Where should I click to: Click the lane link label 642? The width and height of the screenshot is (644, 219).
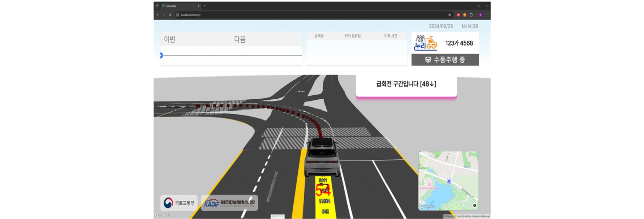(325, 211)
